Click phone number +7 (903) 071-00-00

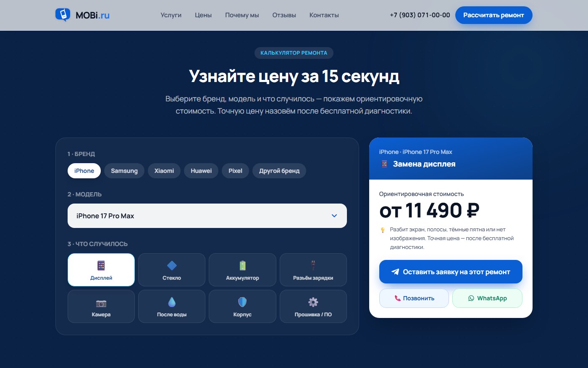(420, 15)
